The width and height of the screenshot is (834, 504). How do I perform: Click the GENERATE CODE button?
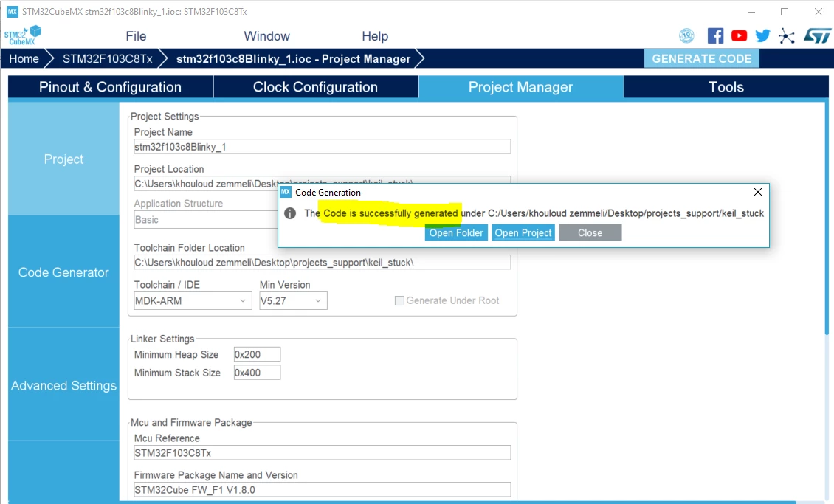(x=702, y=58)
